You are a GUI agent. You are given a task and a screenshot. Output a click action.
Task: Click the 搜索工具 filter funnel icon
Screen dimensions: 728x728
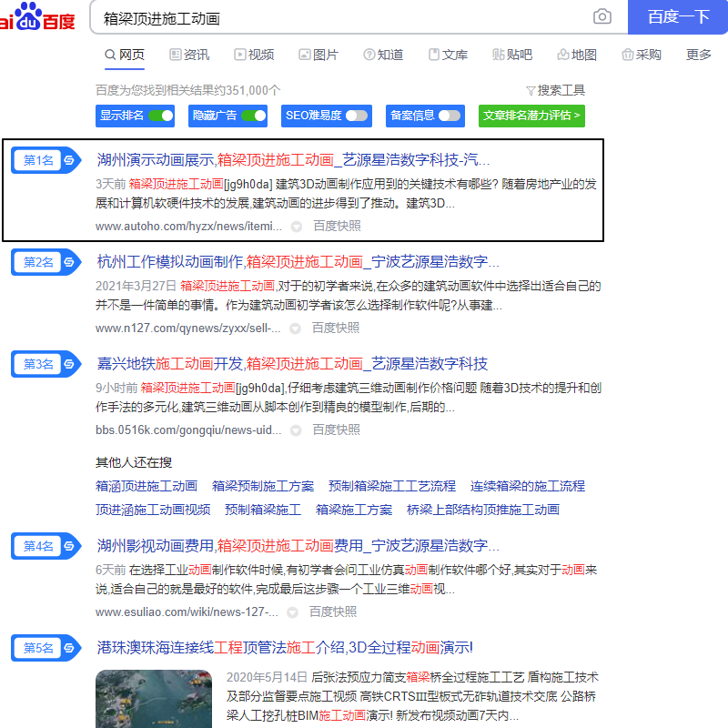point(531,90)
